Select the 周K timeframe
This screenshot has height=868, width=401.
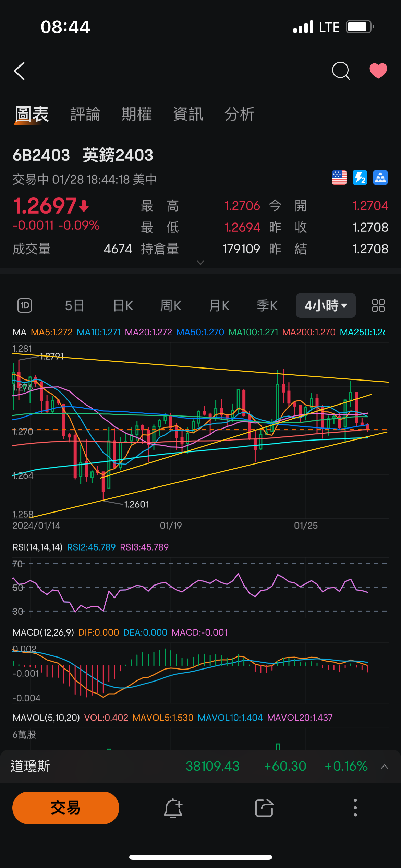[x=171, y=305]
